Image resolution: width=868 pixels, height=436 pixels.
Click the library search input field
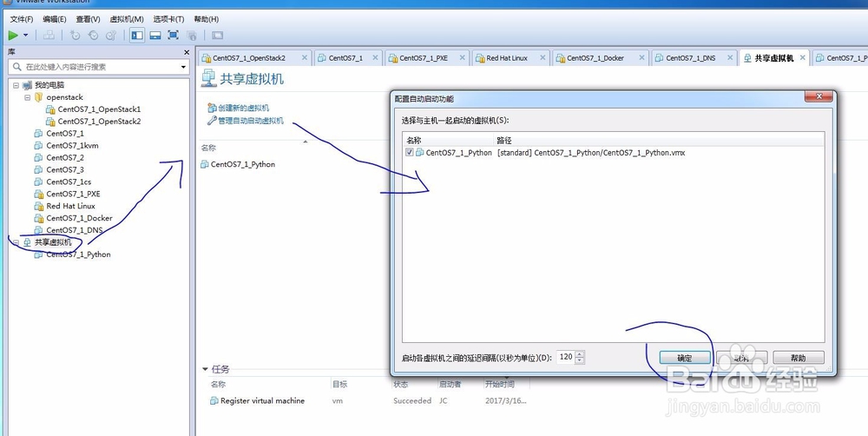coord(99,67)
